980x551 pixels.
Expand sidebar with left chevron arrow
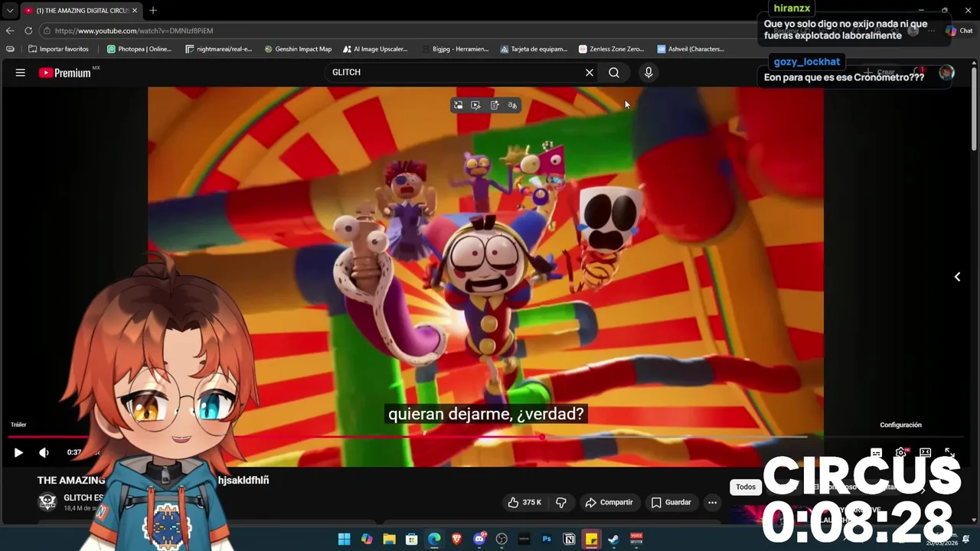point(957,277)
